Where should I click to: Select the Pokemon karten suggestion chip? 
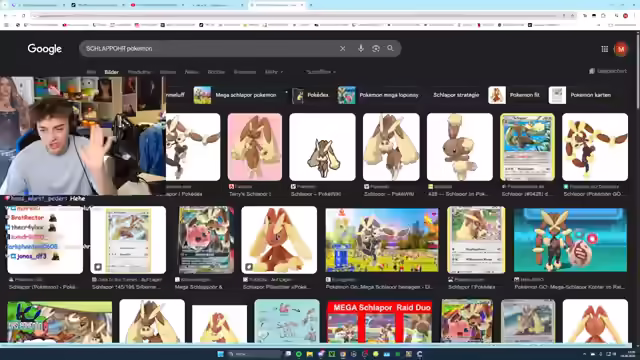point(580,95)
